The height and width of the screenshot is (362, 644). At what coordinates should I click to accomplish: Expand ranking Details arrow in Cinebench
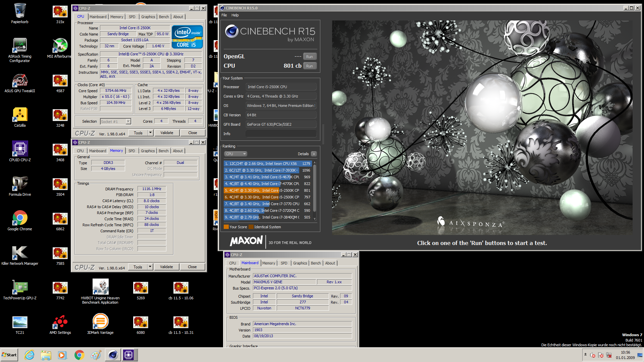314,154
